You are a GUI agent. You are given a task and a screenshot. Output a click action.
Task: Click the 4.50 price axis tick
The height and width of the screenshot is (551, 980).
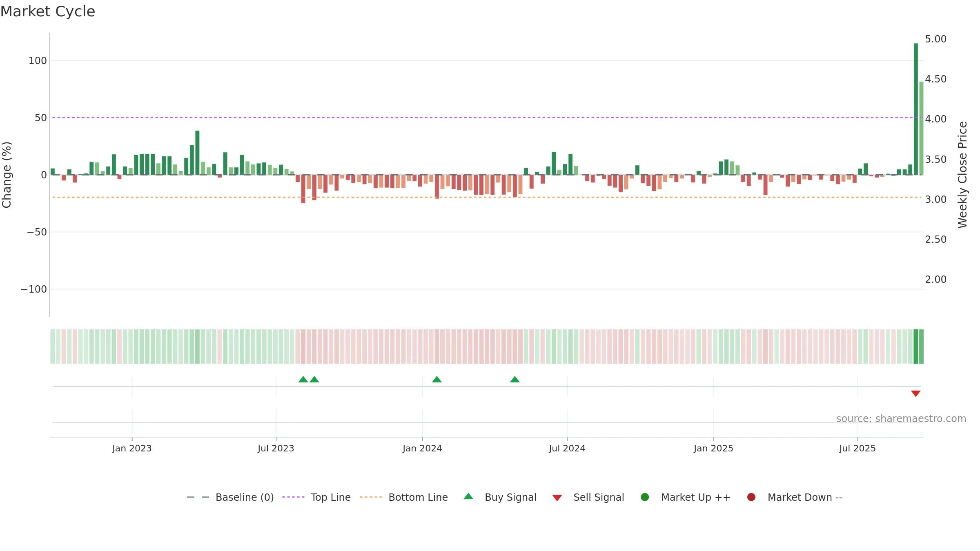936,79
